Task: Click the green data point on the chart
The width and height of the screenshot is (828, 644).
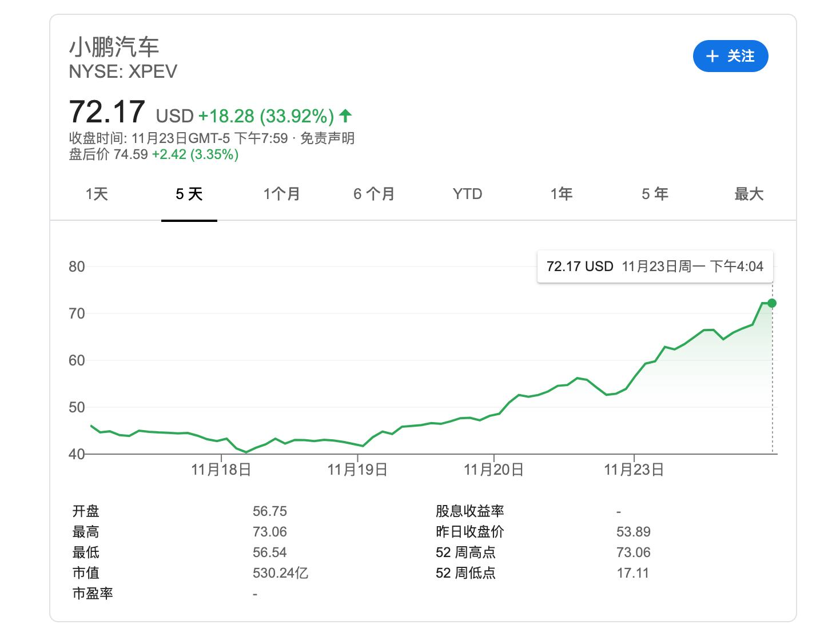Action: (772, 303)
